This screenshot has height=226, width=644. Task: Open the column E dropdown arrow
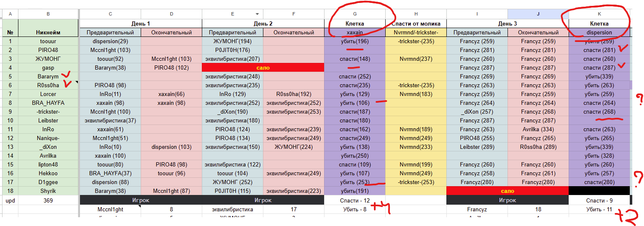pyautogui.click(x=257, y=14)
